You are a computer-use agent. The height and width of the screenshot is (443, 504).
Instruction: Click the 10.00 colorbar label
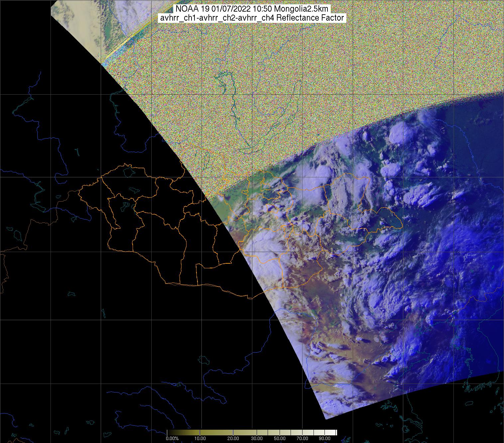199,439
